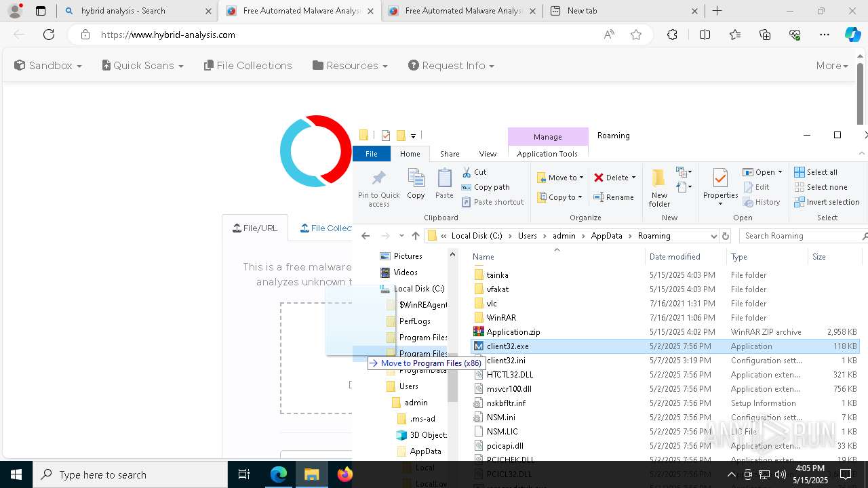The width and height of the screenshot is (868, 488).
Task: Sort by the Size column header
Action: (819, 257)
